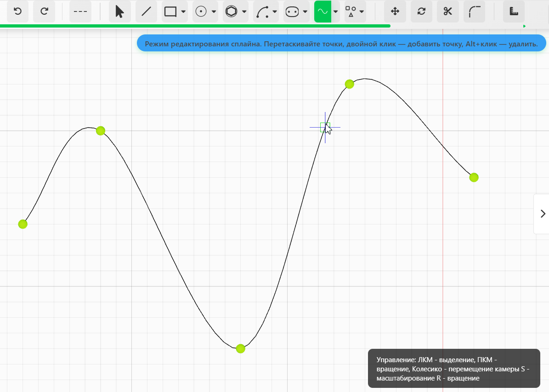This screenshot has height=392, width=549.
Task: Select the slot tool
Action: 292,11
